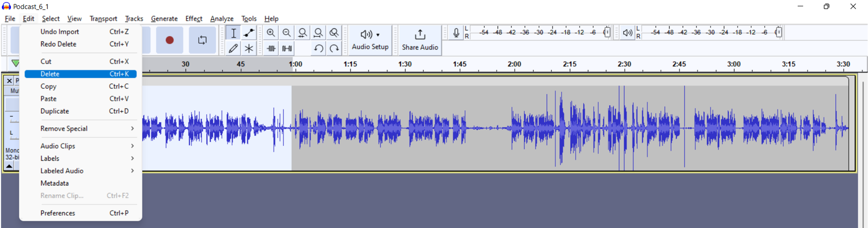Open the Select menu

point(51,19)
